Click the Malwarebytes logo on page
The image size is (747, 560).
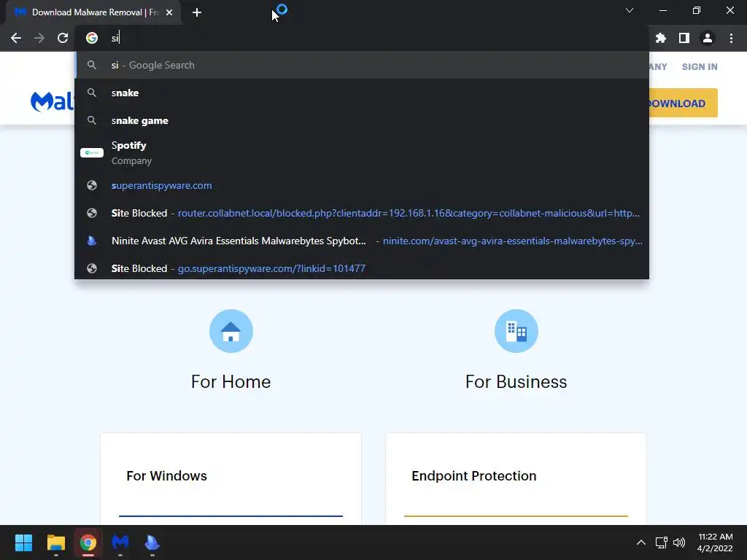53,101
